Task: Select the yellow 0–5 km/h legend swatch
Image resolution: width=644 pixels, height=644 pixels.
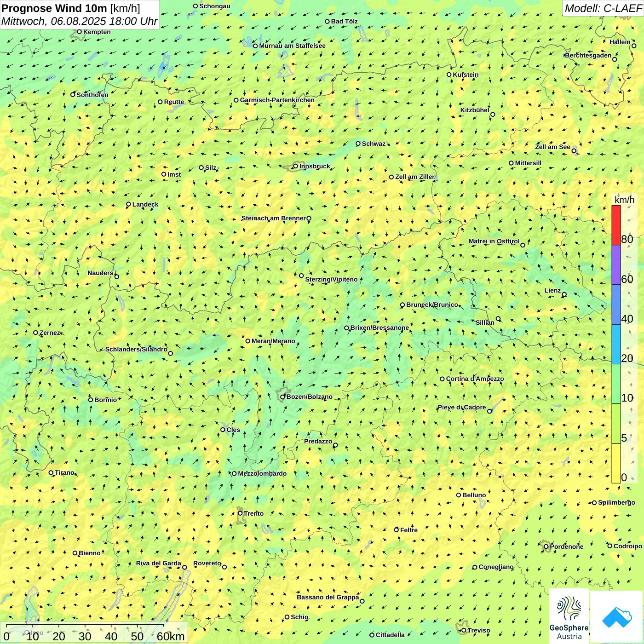Action: coord(616,463)
